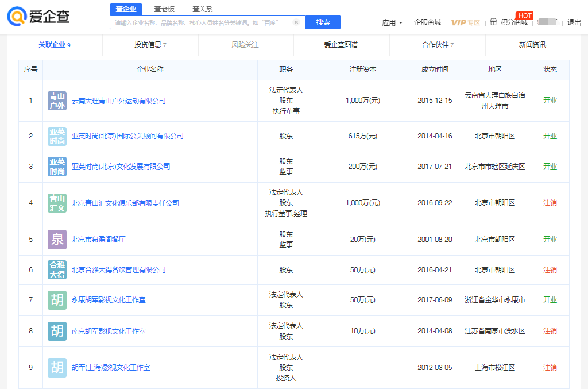Click the 退出 logout link
The width and height of the screenshot is (588, 389).
[574, 22]
